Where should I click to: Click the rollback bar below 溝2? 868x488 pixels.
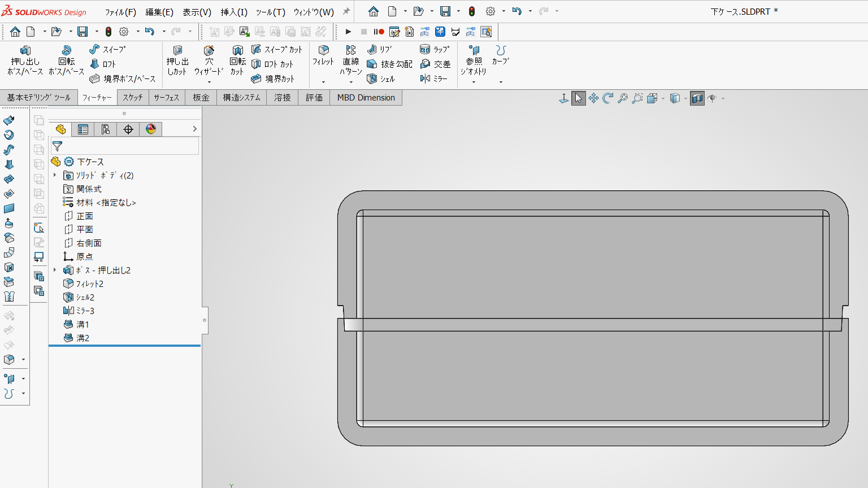pyautogui.click(x=125, y=346)
